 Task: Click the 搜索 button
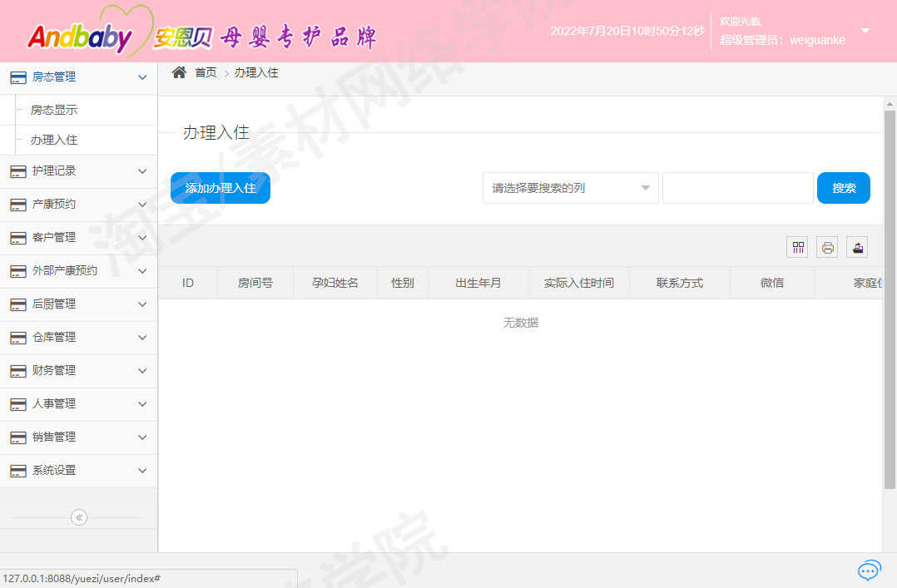tap(843, 188)
